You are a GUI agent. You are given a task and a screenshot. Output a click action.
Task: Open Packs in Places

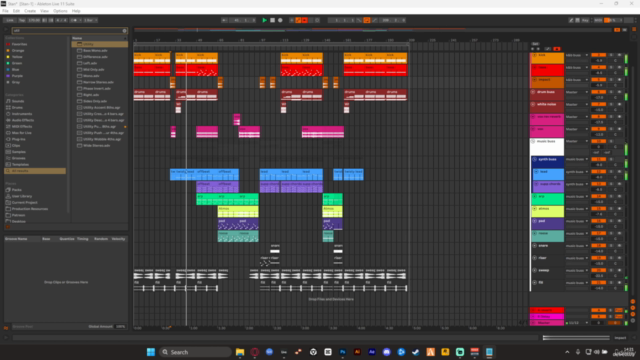(16, 190)
